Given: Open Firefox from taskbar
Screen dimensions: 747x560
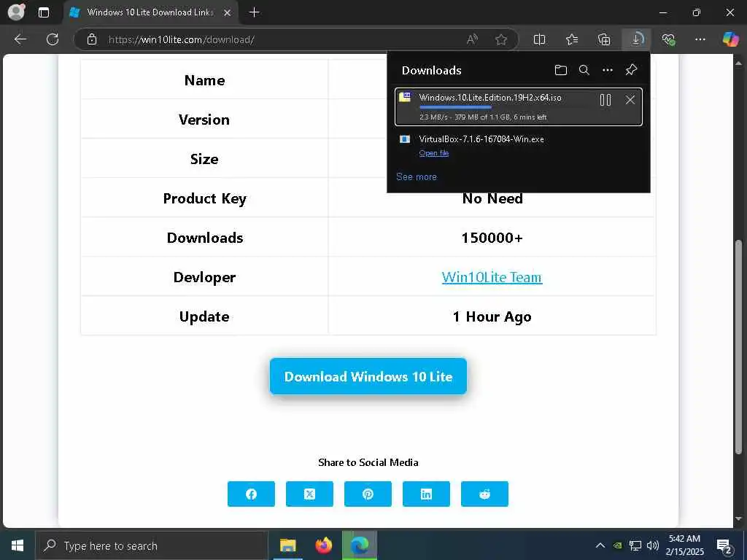Looking at the screenshot, I should point(323,545).
